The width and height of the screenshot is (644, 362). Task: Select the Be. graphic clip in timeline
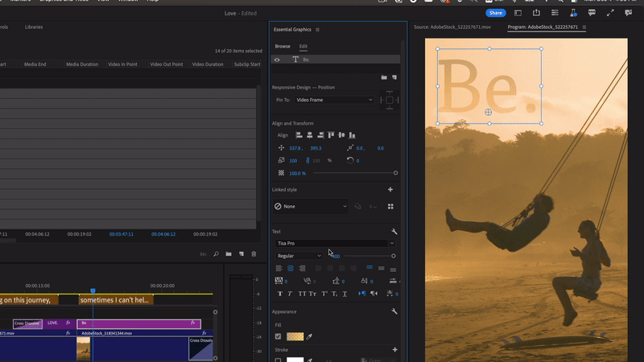[138, 324]
